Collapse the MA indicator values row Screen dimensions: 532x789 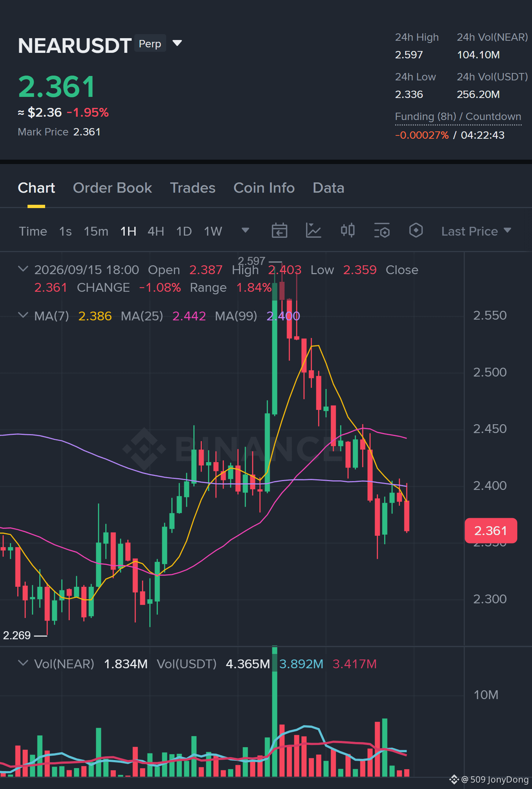23,315
